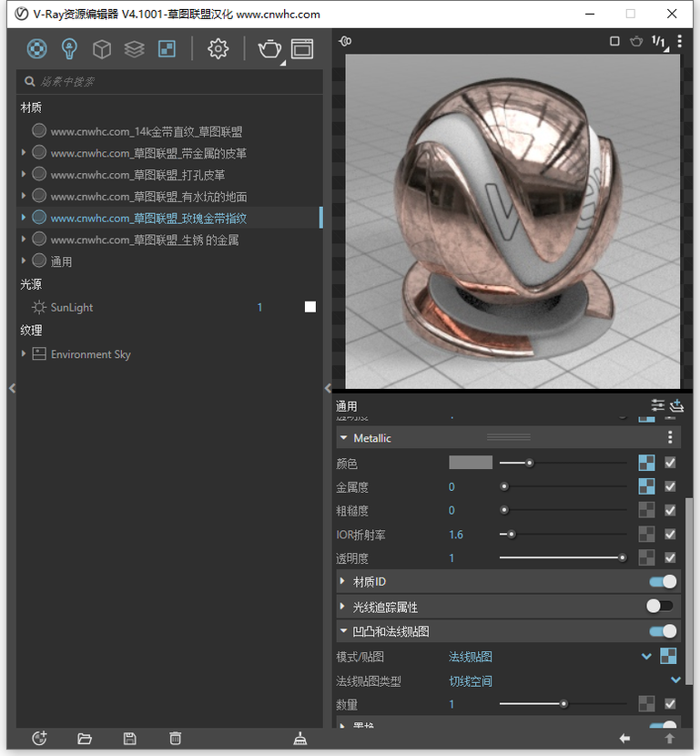Click the purge unused broom icon
Image resolution: width=700 pixels, height=756 pixels.
point(300,738)
